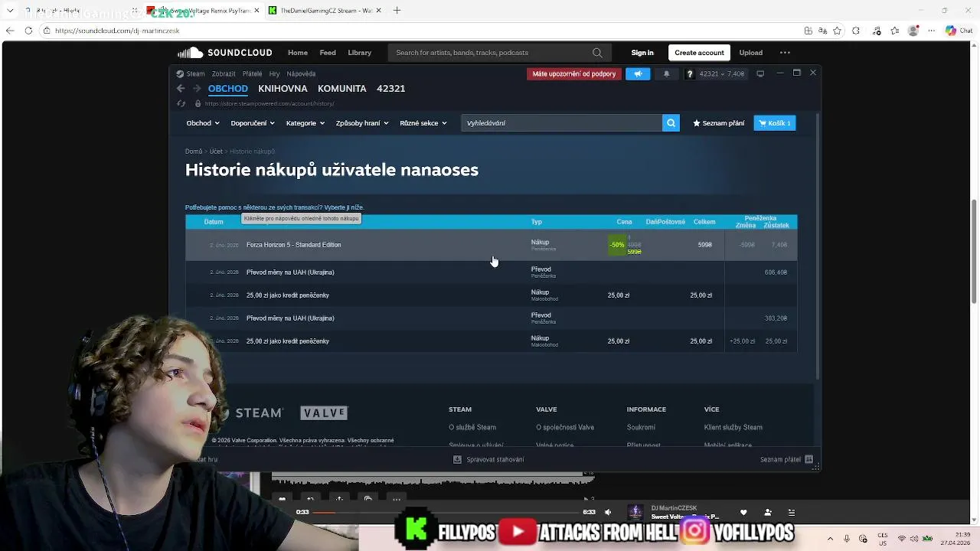Favorite this page with the star icon
The image size is (980, 551).
click(837, 31)
